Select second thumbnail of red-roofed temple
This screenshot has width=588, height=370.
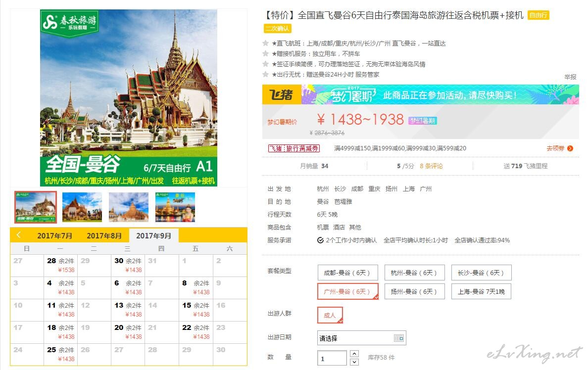pos(82,207)
